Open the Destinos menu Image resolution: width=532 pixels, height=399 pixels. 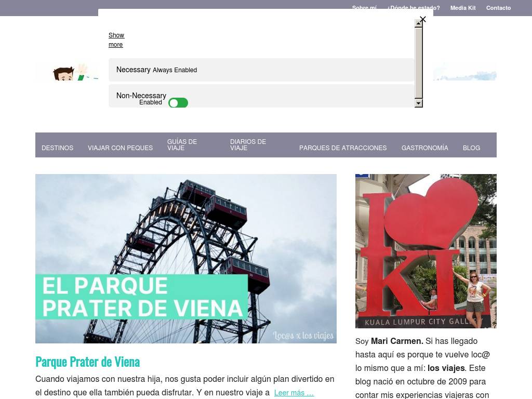[57, 148]
